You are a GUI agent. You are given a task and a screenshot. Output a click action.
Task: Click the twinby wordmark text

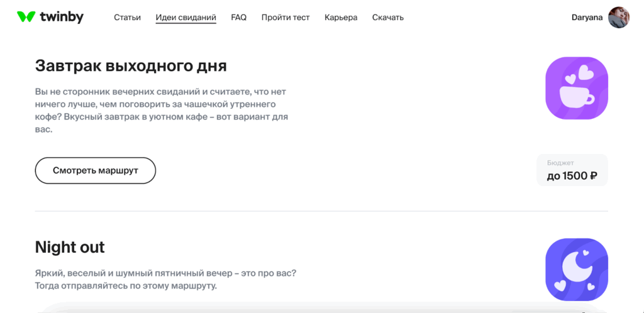pos(62,17)
